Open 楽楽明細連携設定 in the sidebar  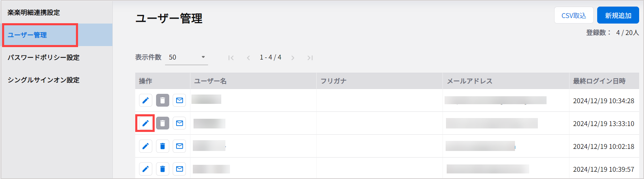tap(34, 12)
